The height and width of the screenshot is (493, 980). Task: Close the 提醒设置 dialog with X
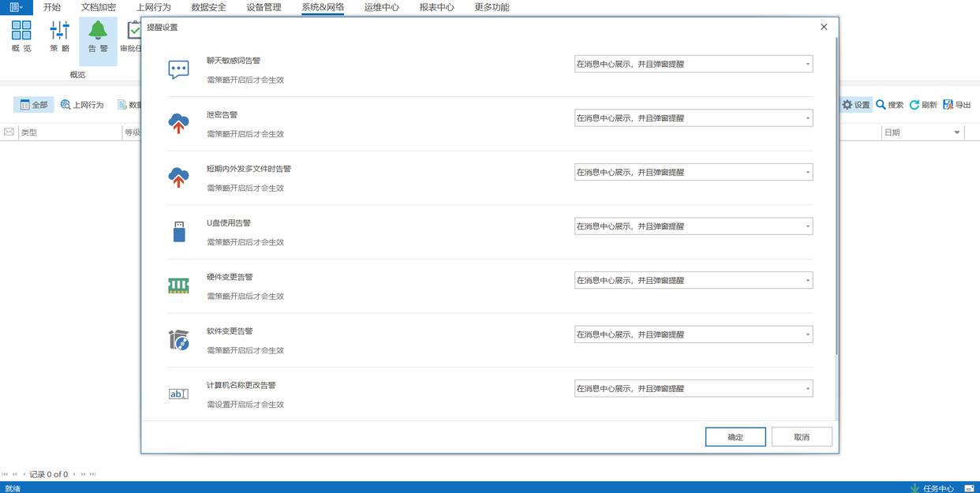[824, 27]
